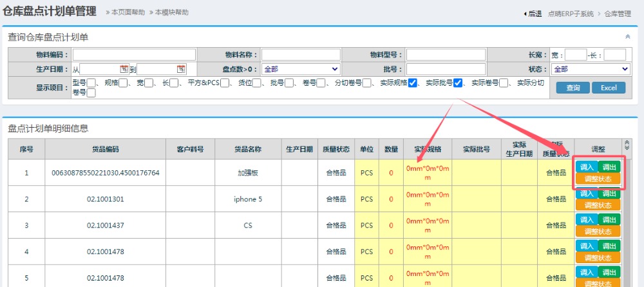Uncheck the 实际规格 display checkbox

click(x=413, y=83)
